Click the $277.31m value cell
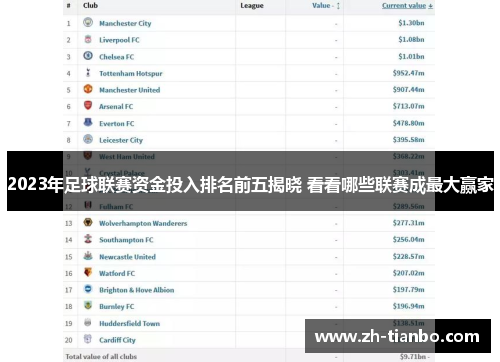Viewport: 500px width, 362px height. [x=408, y=223]
